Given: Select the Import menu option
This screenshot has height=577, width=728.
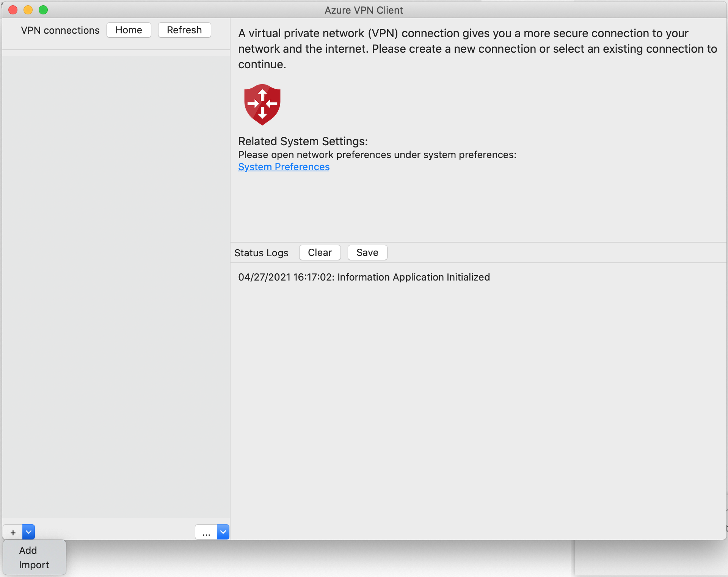Looking at the screenshot, I should [x=33, y=564].
